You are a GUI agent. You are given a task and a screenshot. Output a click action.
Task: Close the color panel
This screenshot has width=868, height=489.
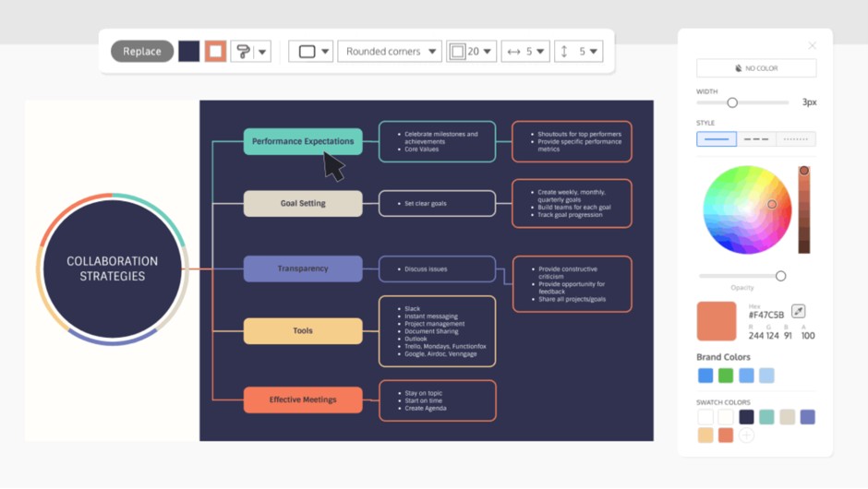(812, 45)
